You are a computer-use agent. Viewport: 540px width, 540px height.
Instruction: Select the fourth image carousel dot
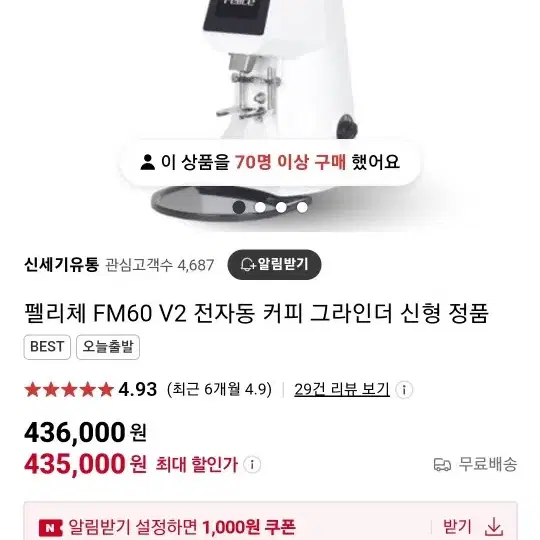pyautogui.click(x=302, y=207)
